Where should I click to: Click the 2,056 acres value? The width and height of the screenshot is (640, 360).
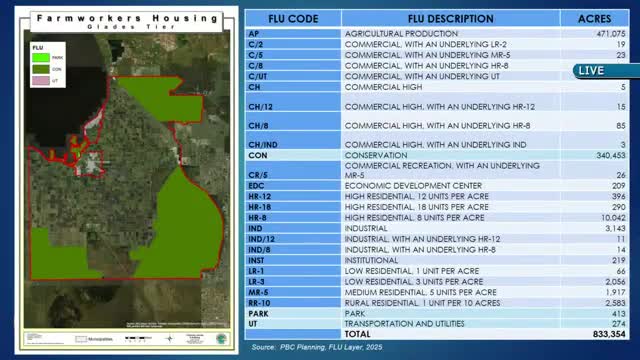(x=616, y=282)
